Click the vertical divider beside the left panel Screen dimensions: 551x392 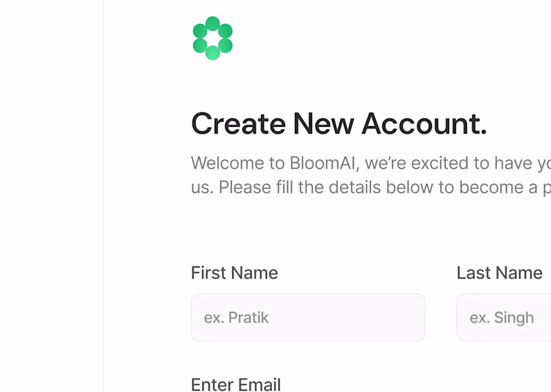coord(103,196)
